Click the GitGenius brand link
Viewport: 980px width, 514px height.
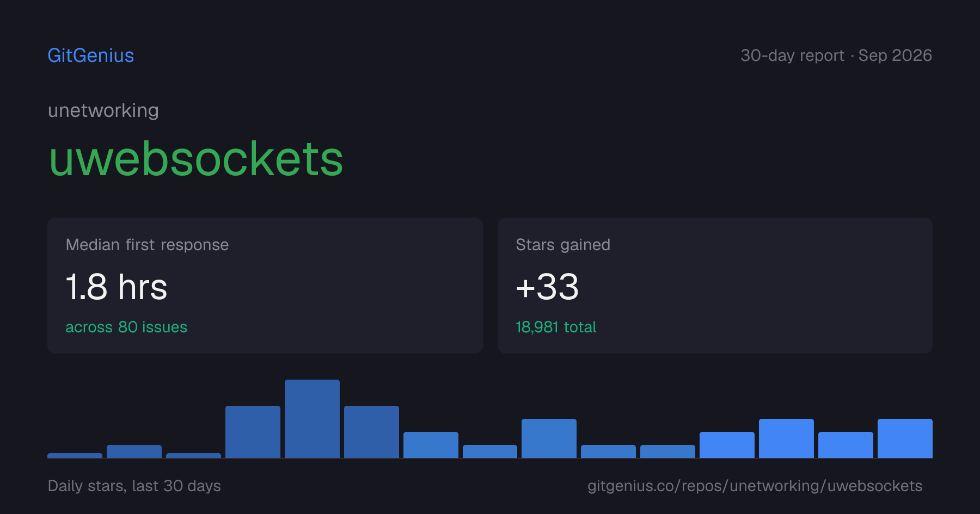coord(91,55)
